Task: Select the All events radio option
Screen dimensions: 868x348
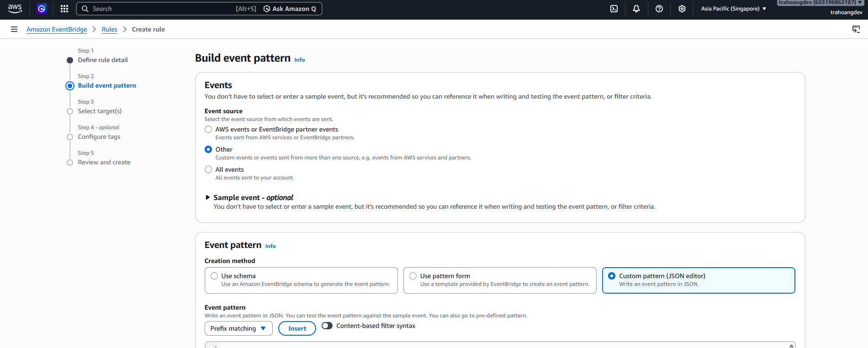Action: tap(208, 169)
